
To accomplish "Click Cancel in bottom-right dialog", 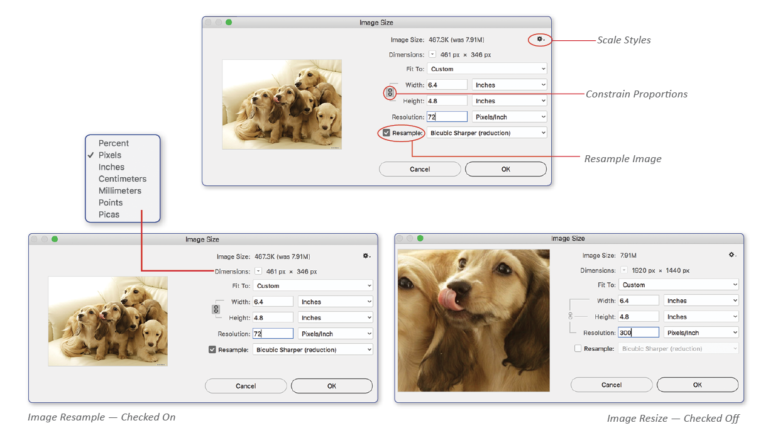I will [x=611, y=385].
